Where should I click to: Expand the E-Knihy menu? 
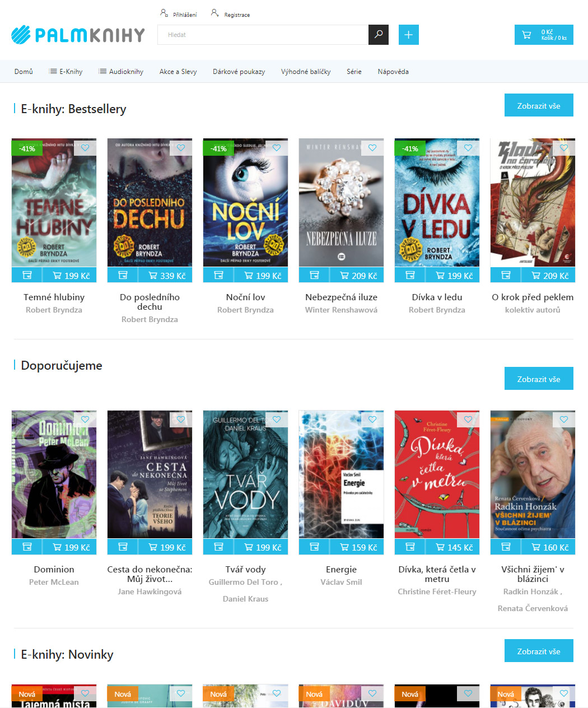[x=66, y=72]
